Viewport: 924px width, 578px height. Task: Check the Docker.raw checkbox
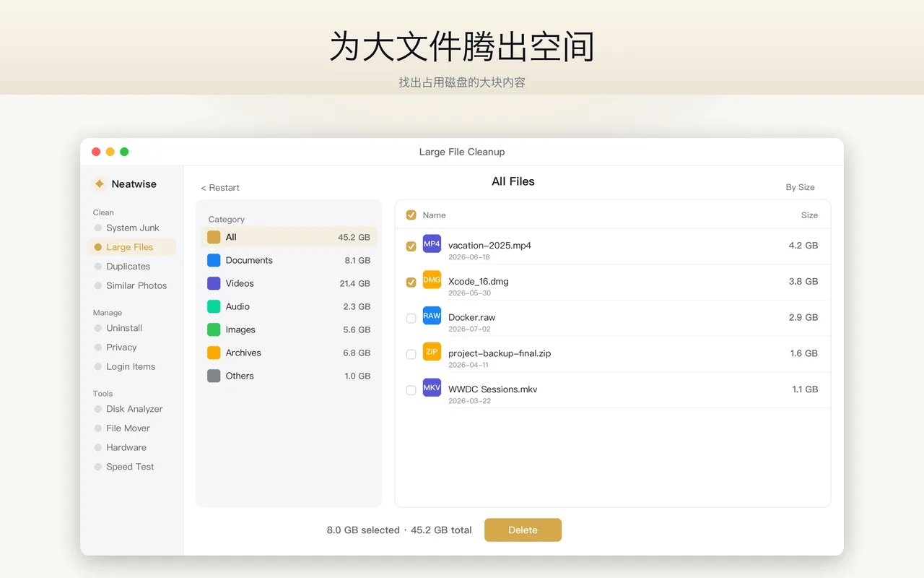(x=411, y=319)
